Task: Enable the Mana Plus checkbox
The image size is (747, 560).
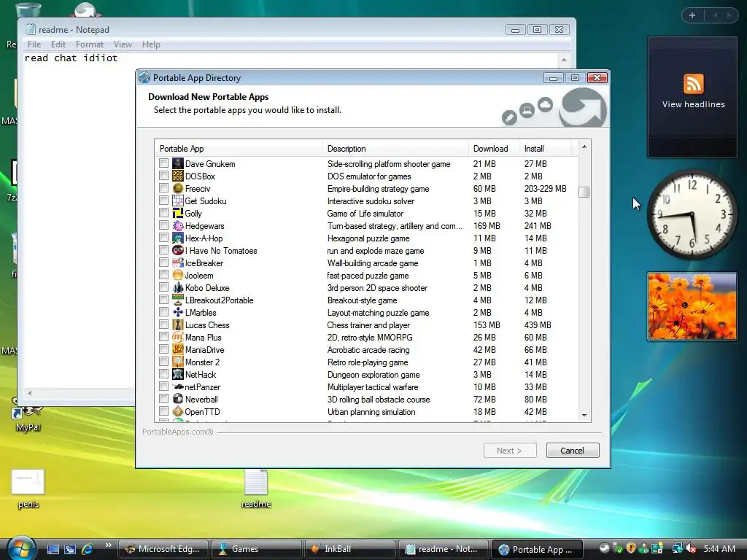Action: pos(164,337)
